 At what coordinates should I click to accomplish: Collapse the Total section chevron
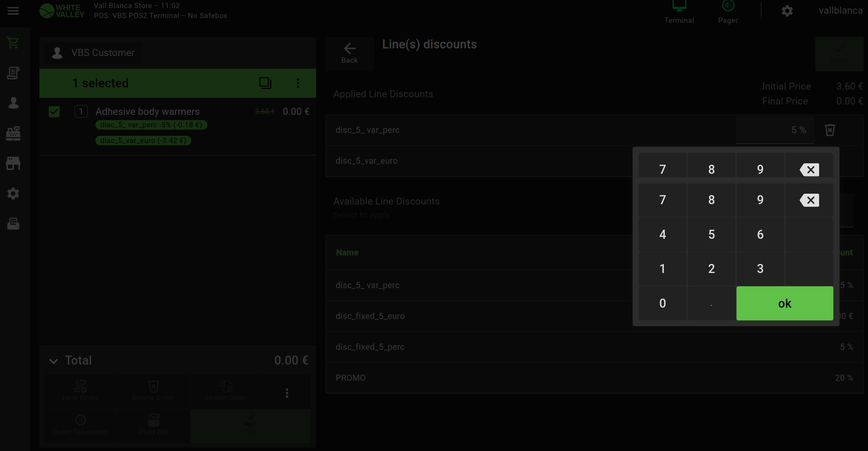[x=54, y=361]
